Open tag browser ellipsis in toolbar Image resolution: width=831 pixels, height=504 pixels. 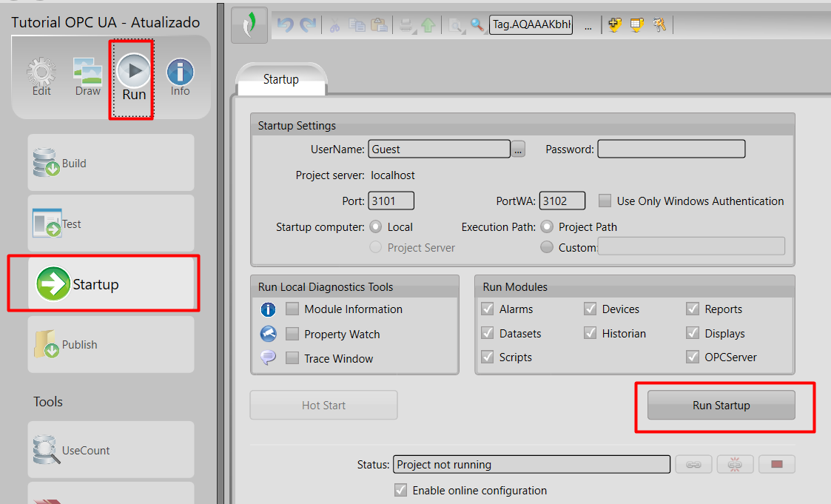588,26
